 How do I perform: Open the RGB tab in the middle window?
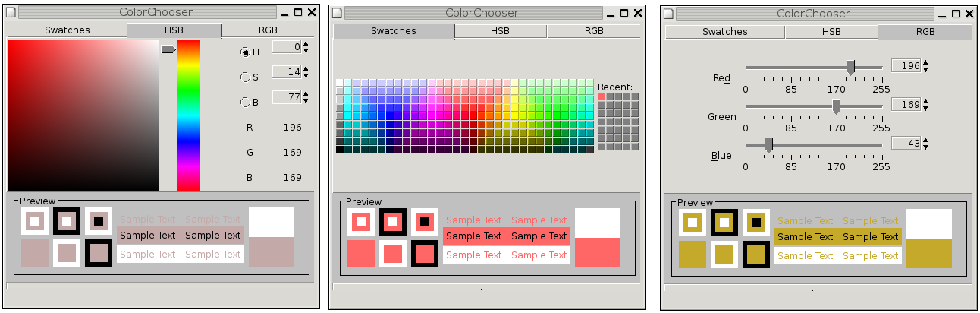pos(594,31)
